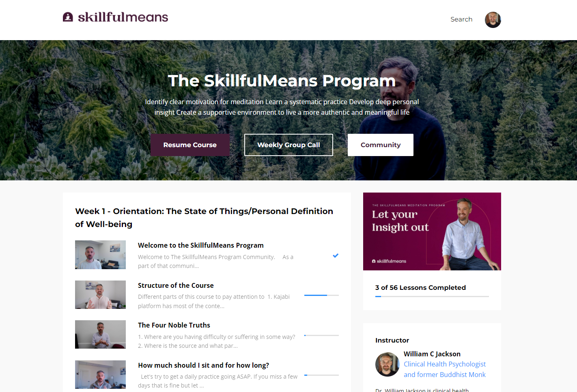Image resolution: width=577 pixels, height=392 pixels.
Task: Click the completed checkmark on Welcome lesson
Action: 336,255
